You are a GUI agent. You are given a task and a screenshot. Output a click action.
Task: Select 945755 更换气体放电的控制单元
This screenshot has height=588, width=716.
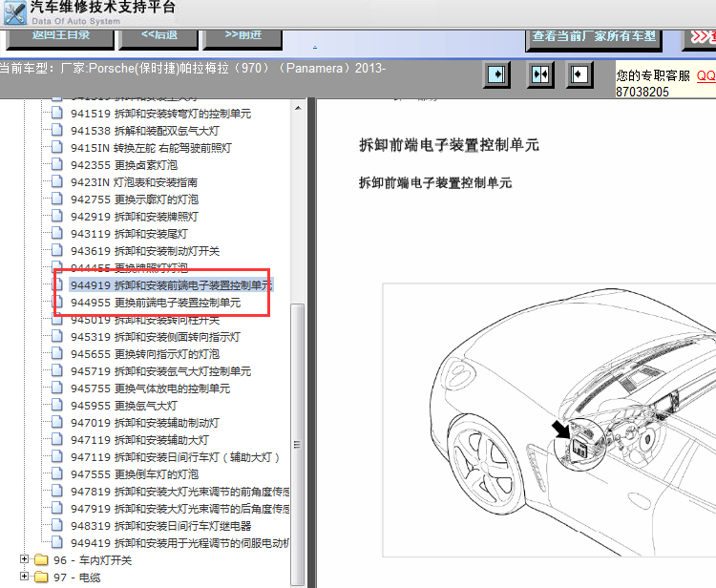click(x=150, y=388)
